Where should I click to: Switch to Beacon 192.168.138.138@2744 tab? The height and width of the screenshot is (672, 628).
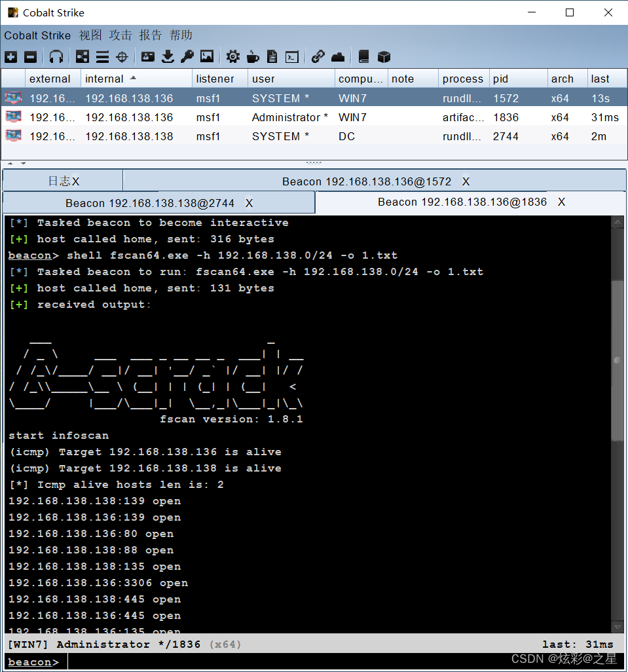point(158,203)
